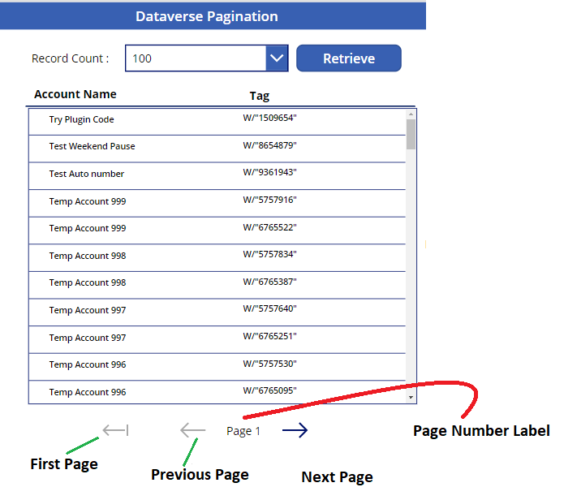The image size is (564, 500).
Task: Click the Retrieve button
Action: pos(349,58)
